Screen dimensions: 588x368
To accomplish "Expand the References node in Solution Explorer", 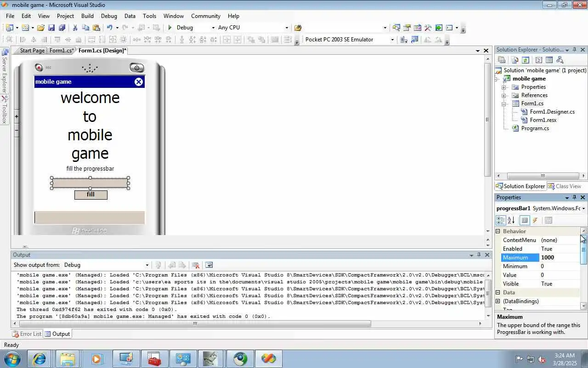I will coord(504,95).
